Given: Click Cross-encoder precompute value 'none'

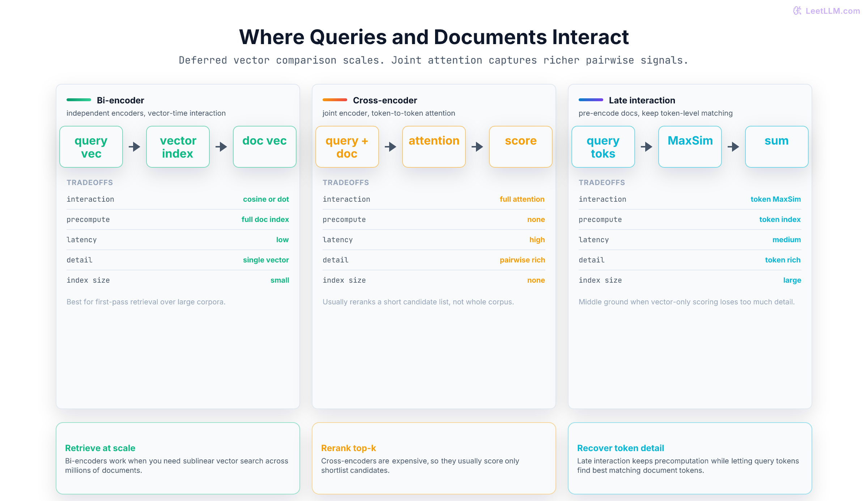Looking at the screenshot, I should coord(536,219).
